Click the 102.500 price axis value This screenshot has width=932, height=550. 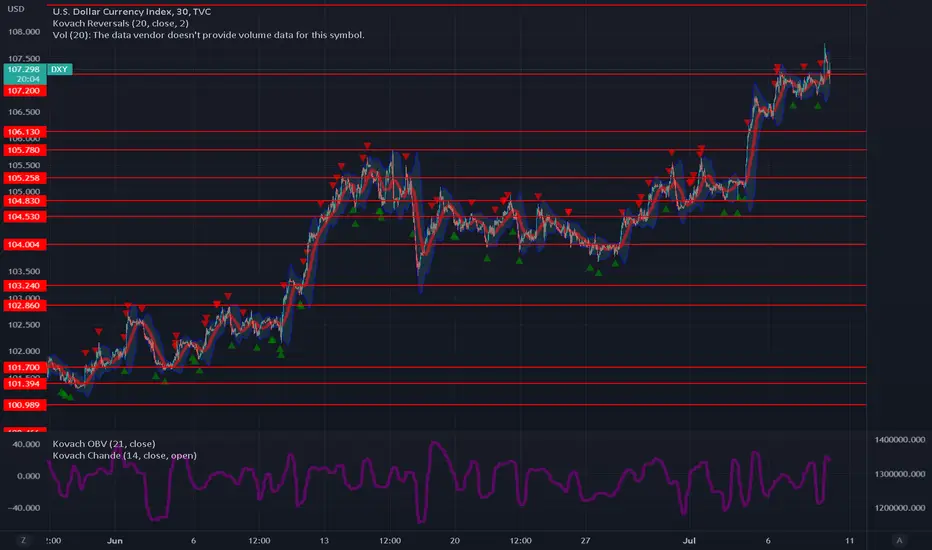pyautogui.click(x=24, y=325)
